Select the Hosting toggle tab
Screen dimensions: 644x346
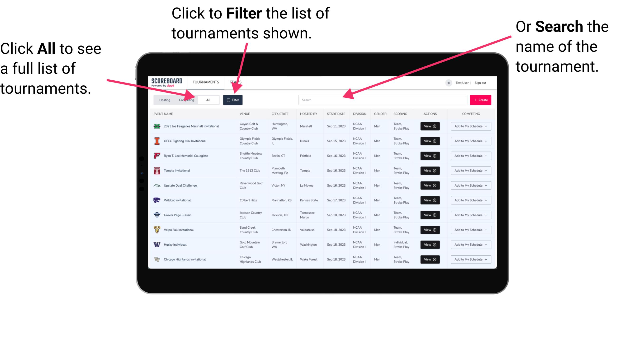pos(163,100)
